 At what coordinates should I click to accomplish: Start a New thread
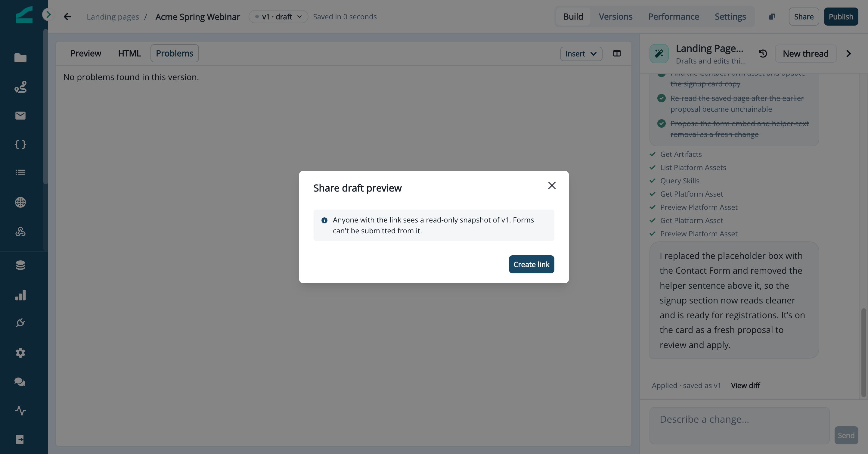(805, 54)
